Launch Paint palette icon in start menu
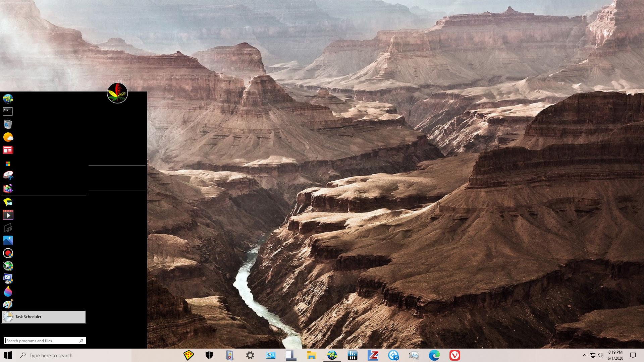Viewport: 644px width, 362px height. point(8,304)
